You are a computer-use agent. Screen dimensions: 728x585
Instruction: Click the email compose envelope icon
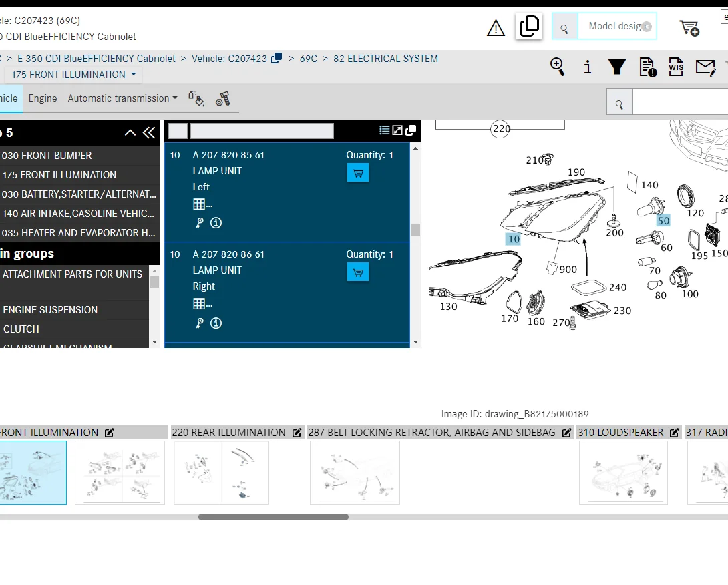(x=706, y=68)
